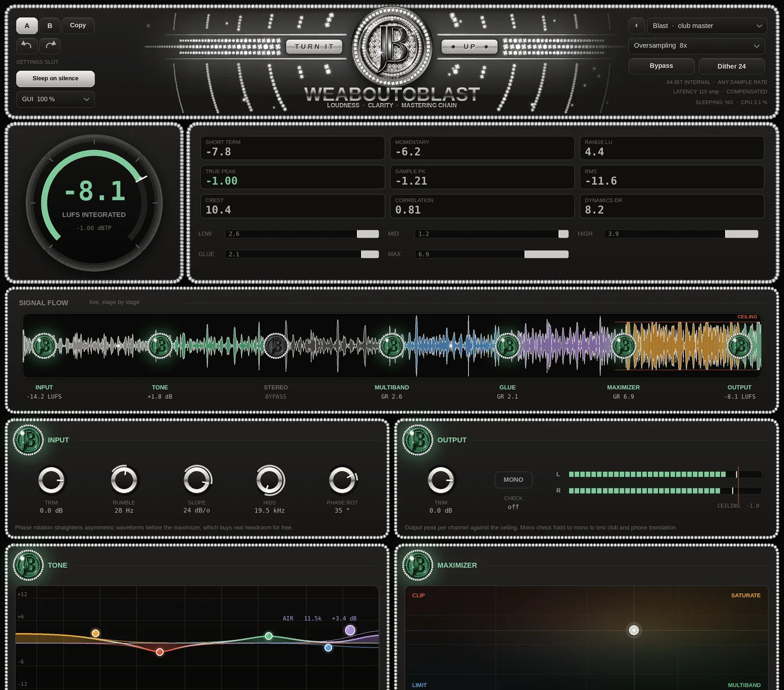Click the GLUE gain reduction slider

pos(302,254)
